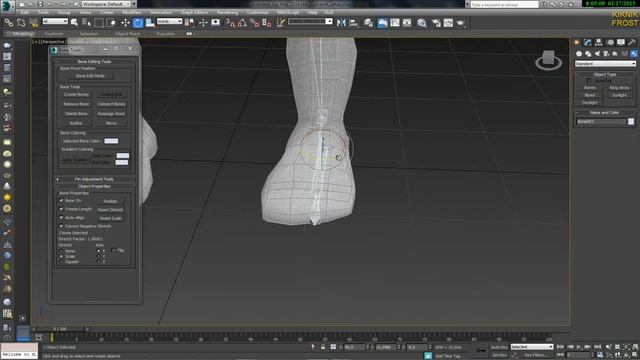The image size is (640, 360).
Task: Select the Squash stretch radio button
Action: [x=61, y=262]
